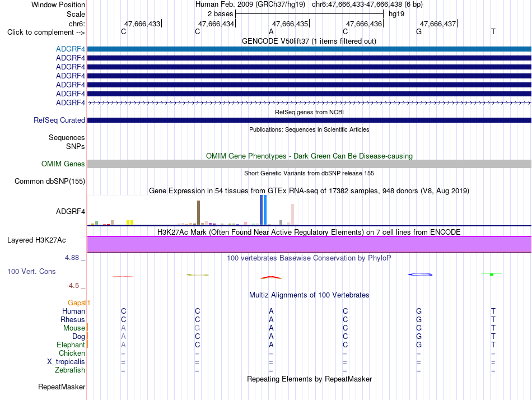Click the T base in Human row

pos(493,311)
